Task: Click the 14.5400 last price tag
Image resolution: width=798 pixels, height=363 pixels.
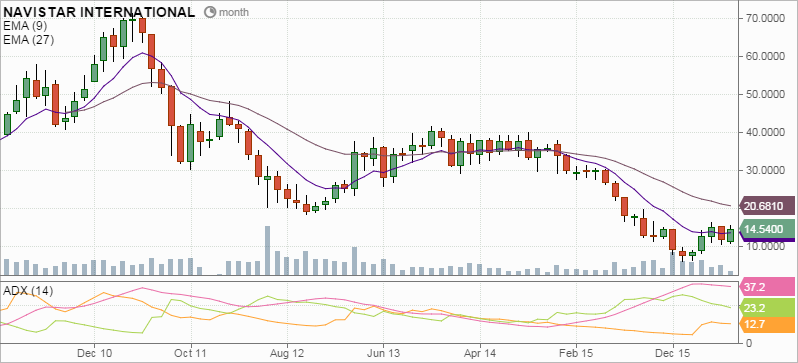Action: click(x=768, y=230)
